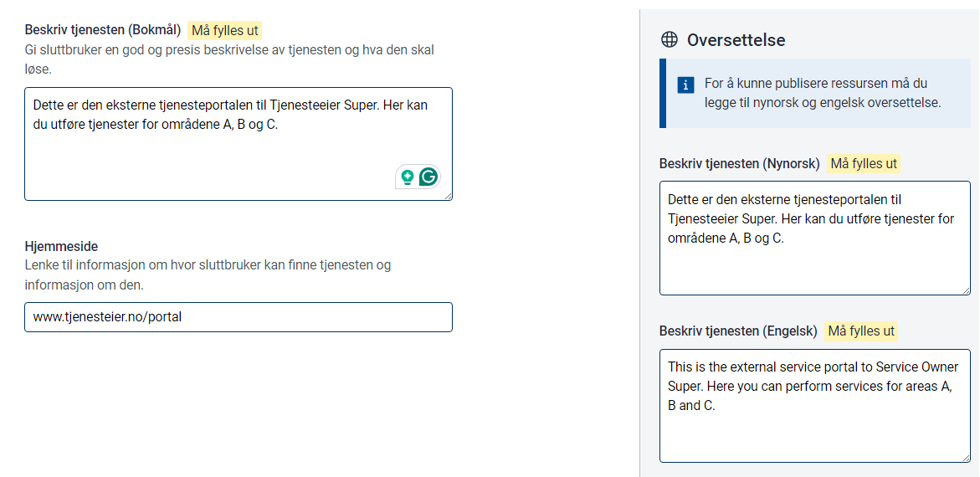980x477 pixels.
Task: Click the Nynorsk text area resize handle
Action: pos(966,290)
